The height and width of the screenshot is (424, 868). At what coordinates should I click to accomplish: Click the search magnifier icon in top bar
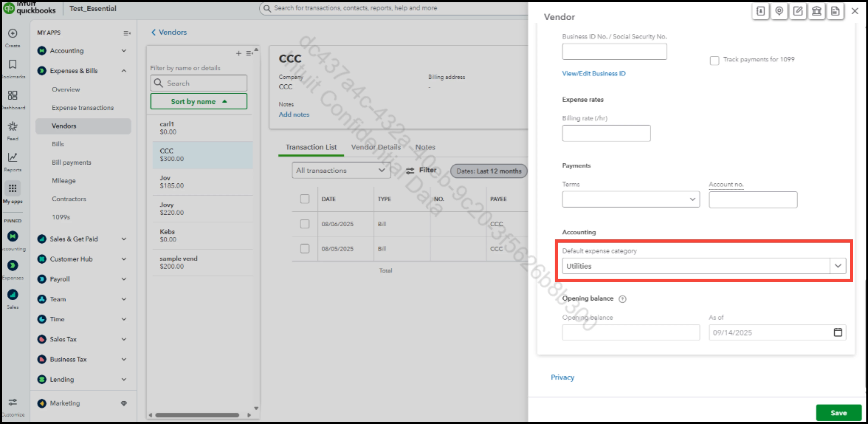[x=267, y=8]
